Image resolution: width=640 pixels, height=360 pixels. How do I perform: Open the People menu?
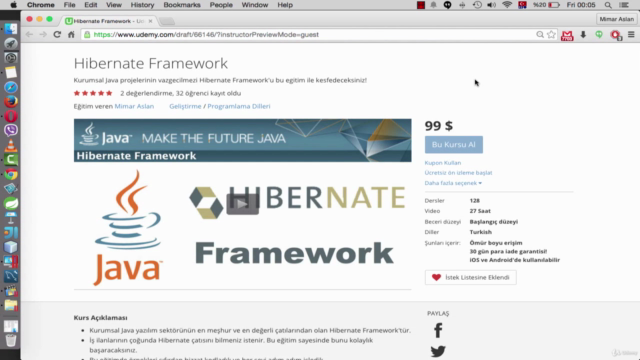(221, 5)
